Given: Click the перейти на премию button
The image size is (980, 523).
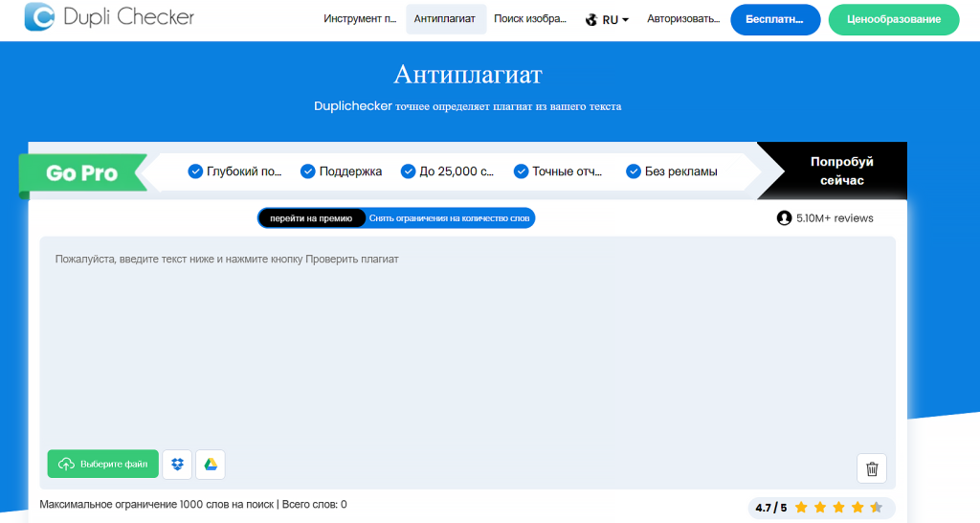Looking at the screenshot, I should tap(311, 218).
